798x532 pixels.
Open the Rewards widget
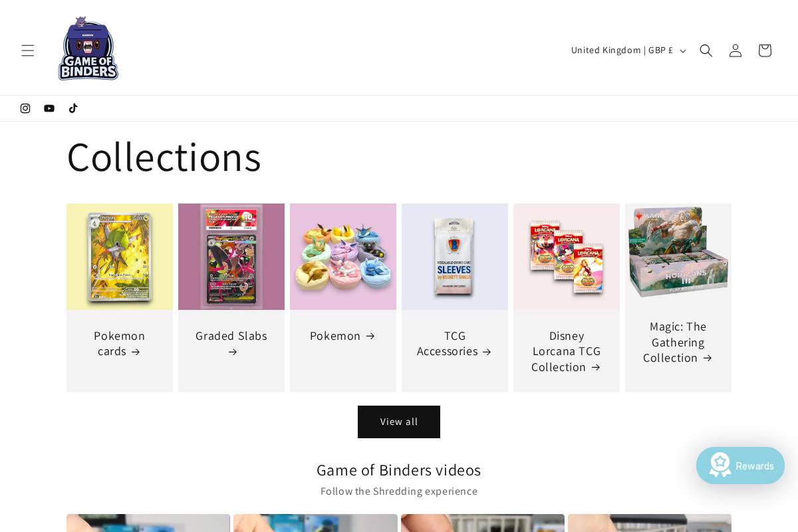pyautogui.click(x=740, y=465)
